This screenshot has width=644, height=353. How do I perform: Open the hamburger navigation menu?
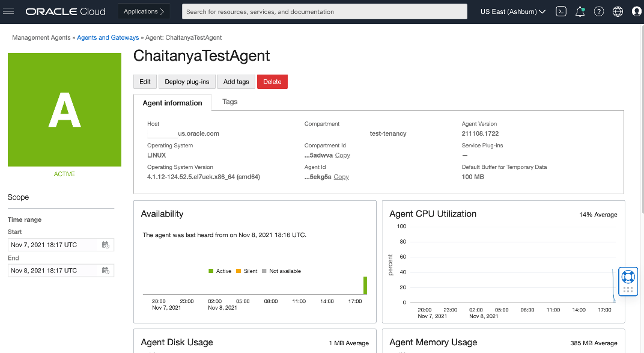tap(8, 11)
